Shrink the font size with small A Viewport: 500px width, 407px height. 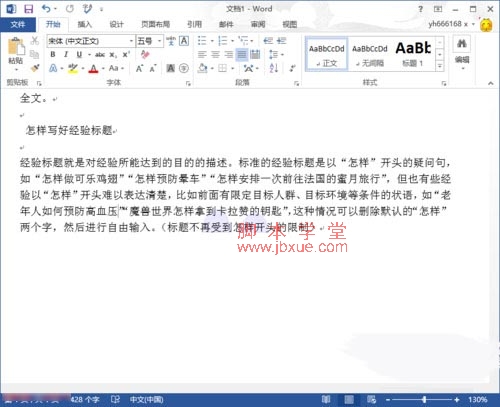153,69
